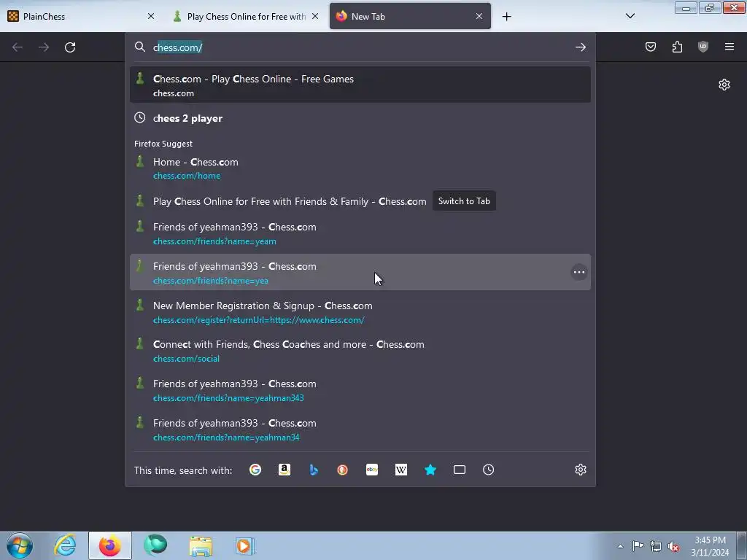Image resolution: width=747 pixels, height=560 pixels.
Task: Show hidden tray icons arrow
Action: click(x=620, y=546)
